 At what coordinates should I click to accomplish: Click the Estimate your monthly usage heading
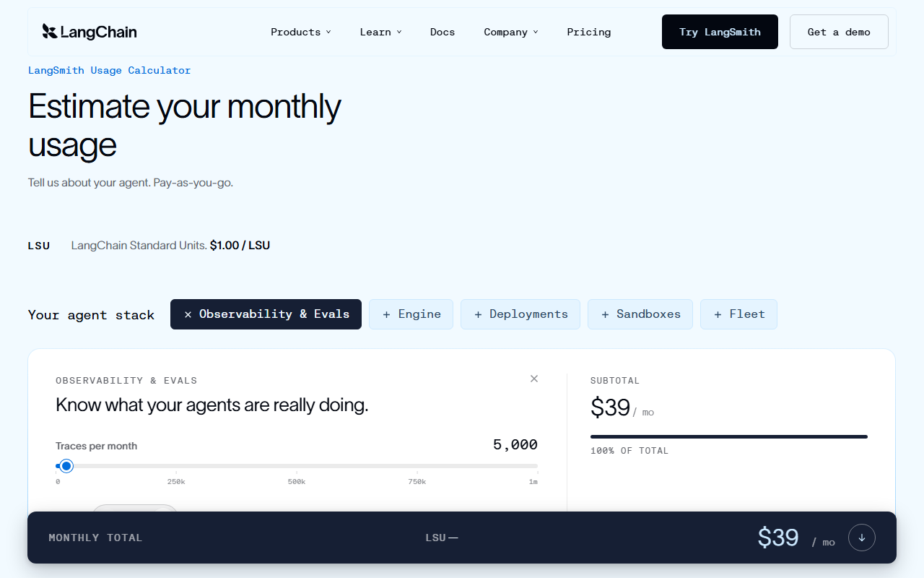185,125
